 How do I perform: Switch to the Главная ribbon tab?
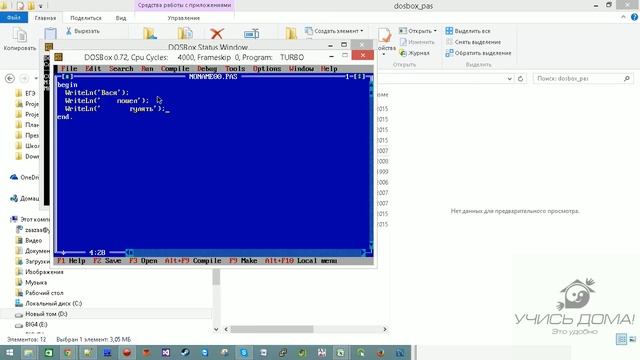click(x=45, y=18)
